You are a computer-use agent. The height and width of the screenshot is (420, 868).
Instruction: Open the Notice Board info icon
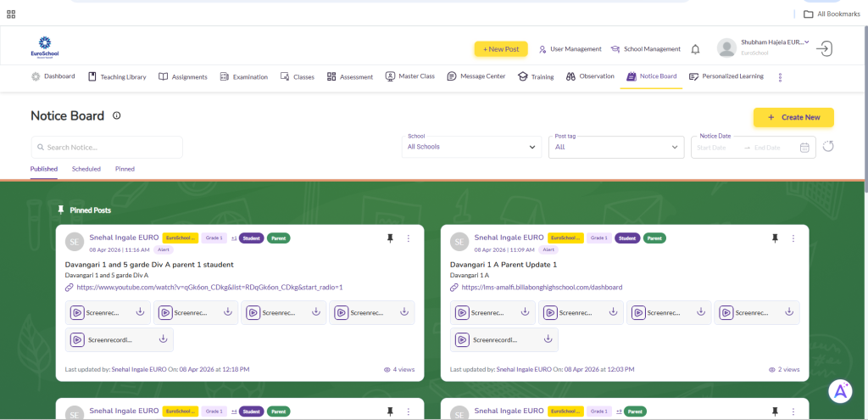(x=117, y=116)
